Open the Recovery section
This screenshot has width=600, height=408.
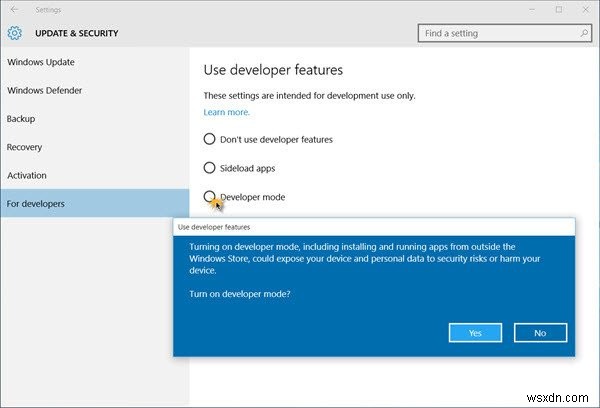click(95, 147)
